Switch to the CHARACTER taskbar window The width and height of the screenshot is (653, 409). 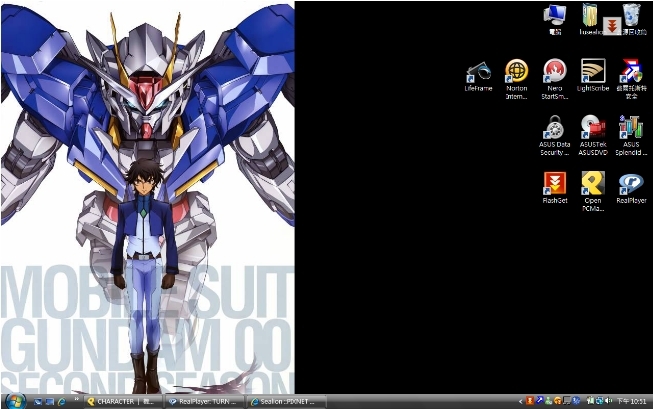click(x=123, y=402)
